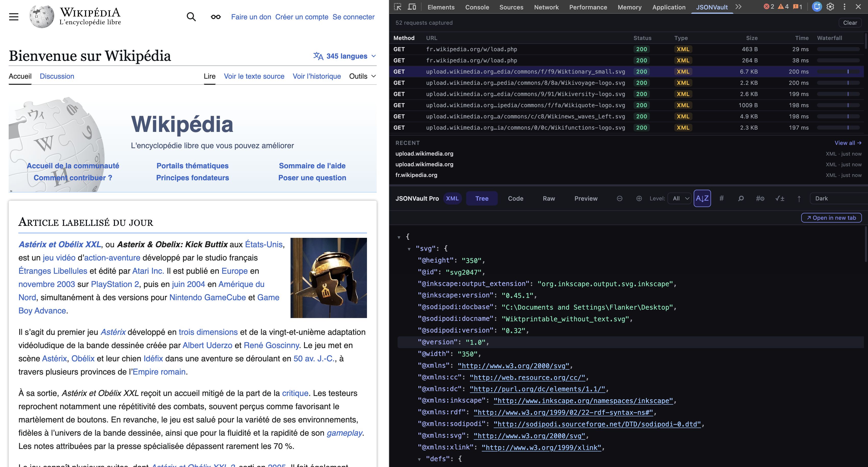The image size is (868, 467).
Task: Click the error count badge showing 2
Action: pos(769,7)
